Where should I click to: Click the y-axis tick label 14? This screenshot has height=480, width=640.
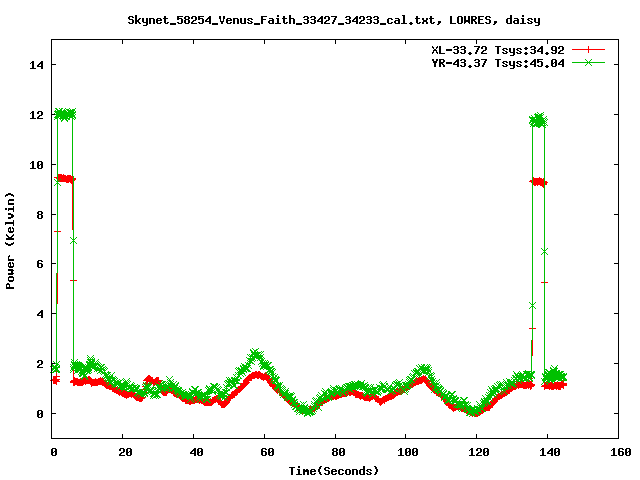(x=36, y=65)
